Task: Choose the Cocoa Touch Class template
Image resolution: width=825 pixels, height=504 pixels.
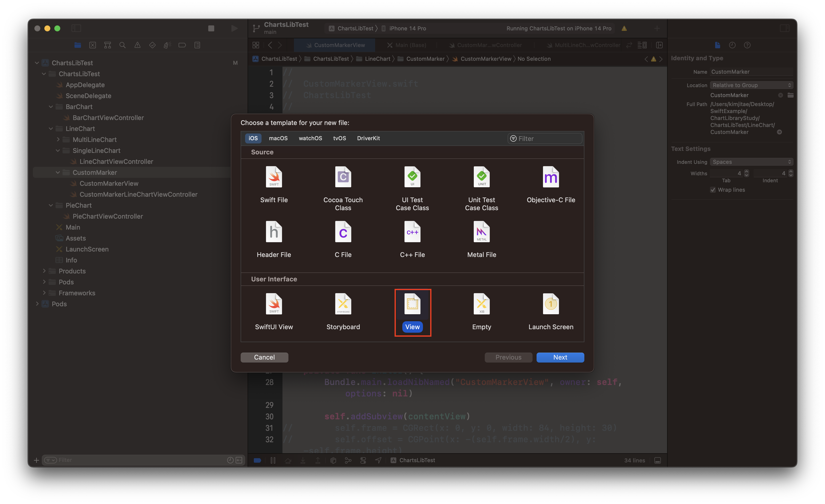Action: tap(343, 177)
